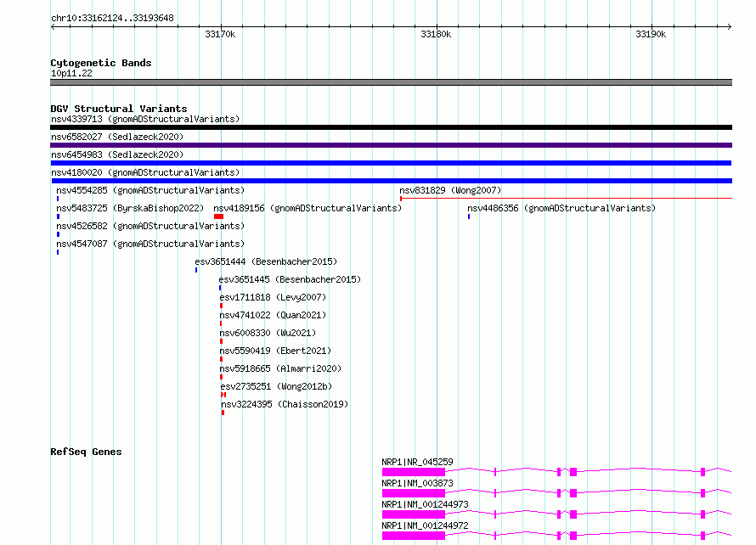Open esv3651445 (Besenbacher2015) label

(290, 279)
